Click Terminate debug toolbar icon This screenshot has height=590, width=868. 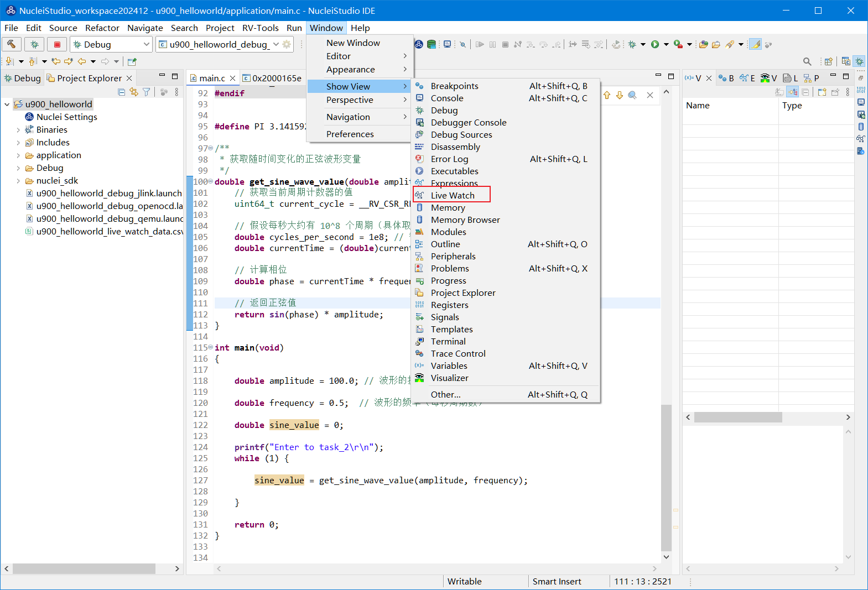coord(505,44)
